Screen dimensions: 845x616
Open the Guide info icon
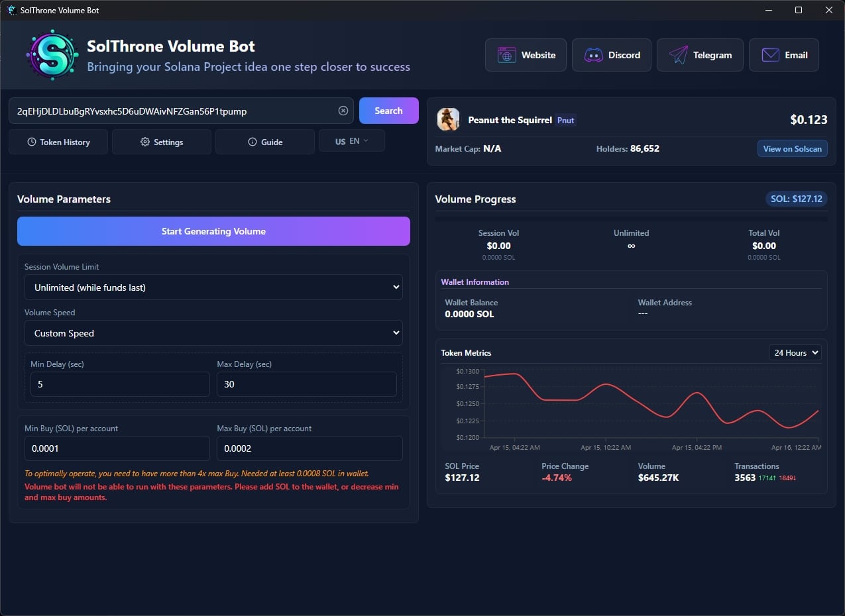coord(252,141)
